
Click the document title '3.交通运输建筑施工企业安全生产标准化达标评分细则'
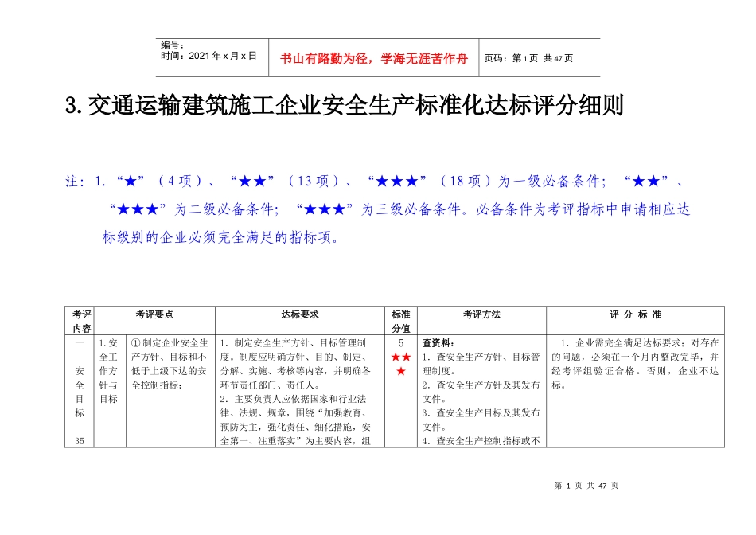point(345,106)
